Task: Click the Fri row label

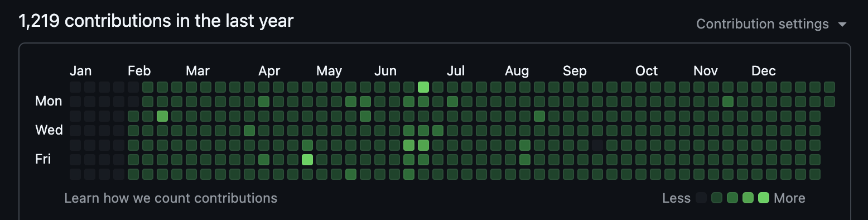Action: pyautogui.click(x=43, y=159)
